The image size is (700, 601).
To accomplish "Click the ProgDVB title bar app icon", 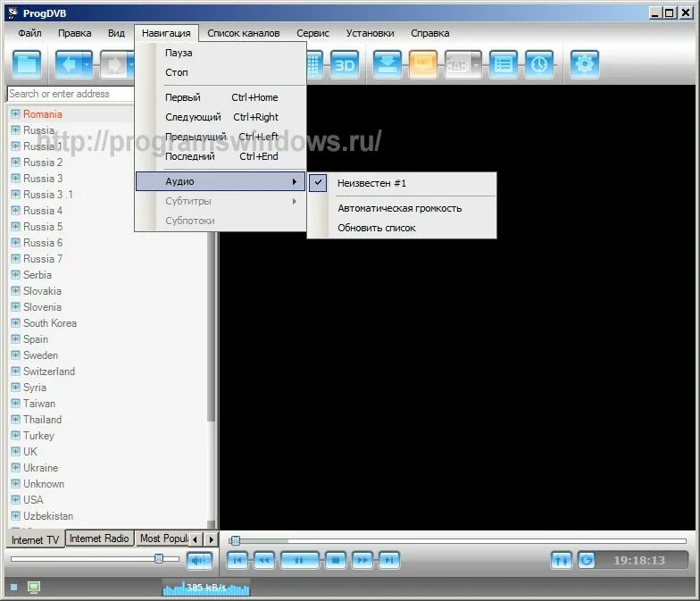I will click(12, 13).
